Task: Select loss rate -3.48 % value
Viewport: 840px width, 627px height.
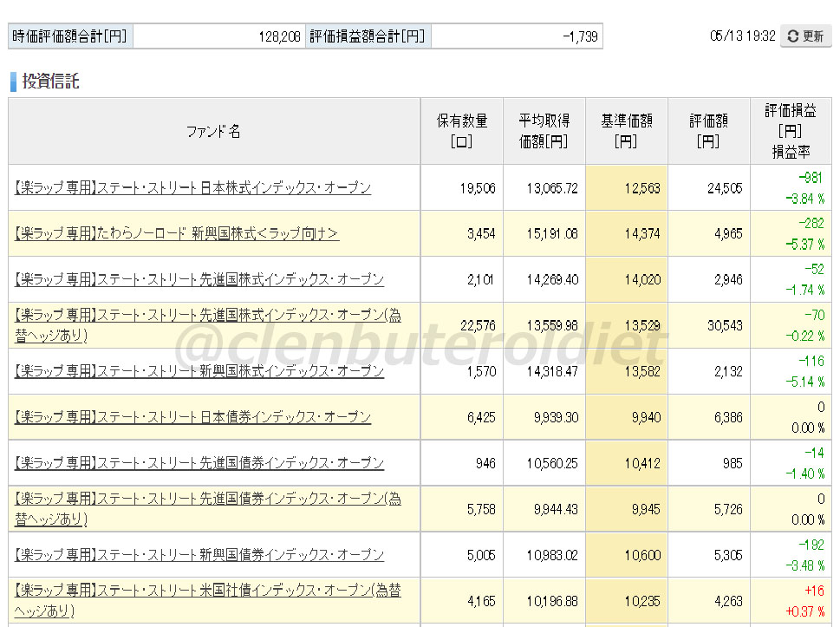Action: tap(805, 566)
